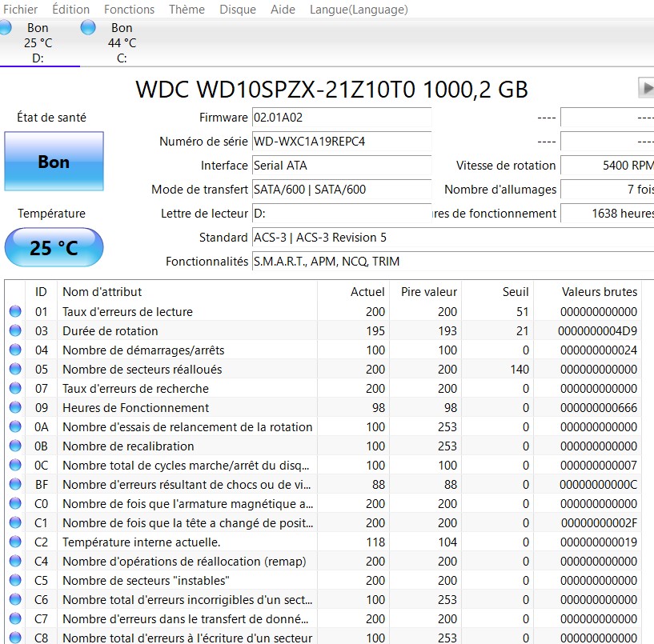The height and width of the screenshot is (644, 654).
Task: Select the row Nombre de recalibration
Action: pos(323,446)
